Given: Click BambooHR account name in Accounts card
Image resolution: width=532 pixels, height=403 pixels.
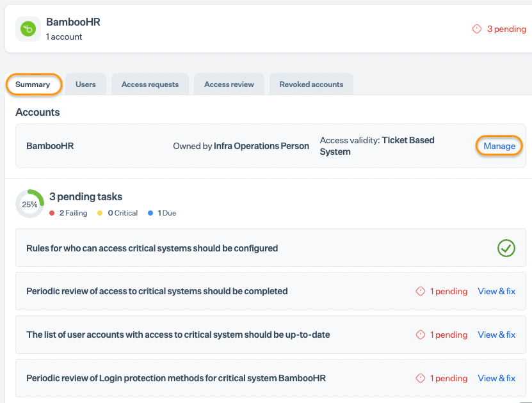Looking at the screenshot, I should pos(50,146).
